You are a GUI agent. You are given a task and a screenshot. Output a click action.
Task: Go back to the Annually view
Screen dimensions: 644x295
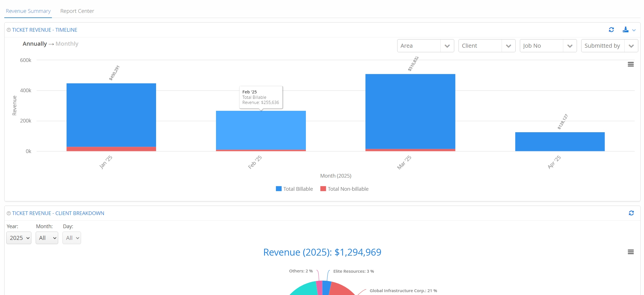35,44
